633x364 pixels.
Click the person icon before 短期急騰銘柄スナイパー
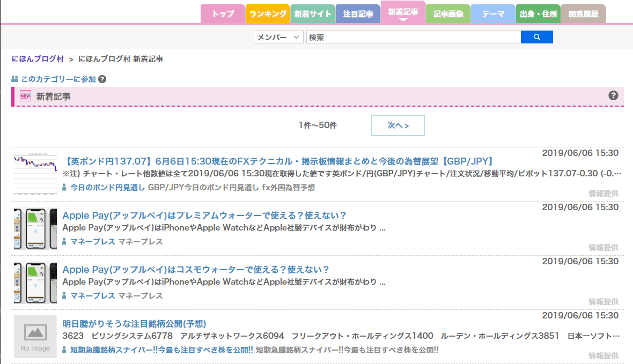point(64,350)
